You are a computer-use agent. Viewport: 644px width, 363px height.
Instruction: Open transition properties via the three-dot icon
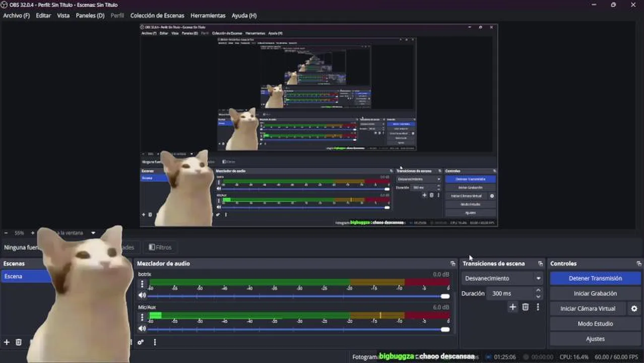(x=538, y=307)
